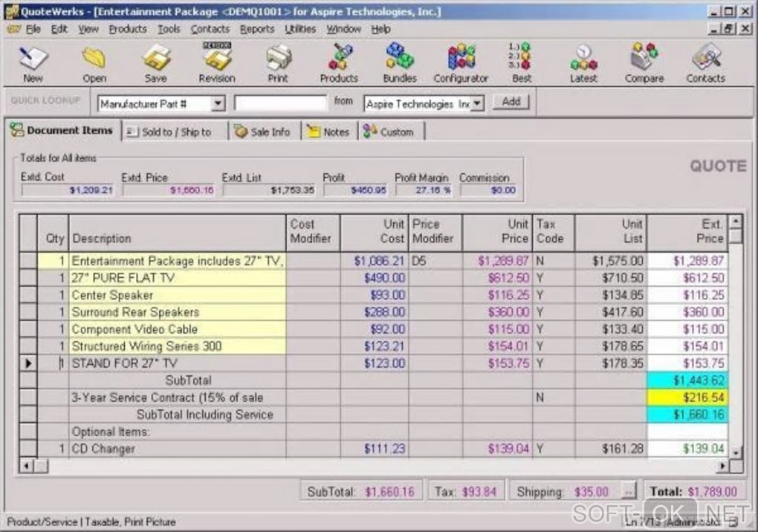This screenshot has width=758, height=532.
Task: Click the $490.00 unit cost cell
Action: (x=374, y=278)
